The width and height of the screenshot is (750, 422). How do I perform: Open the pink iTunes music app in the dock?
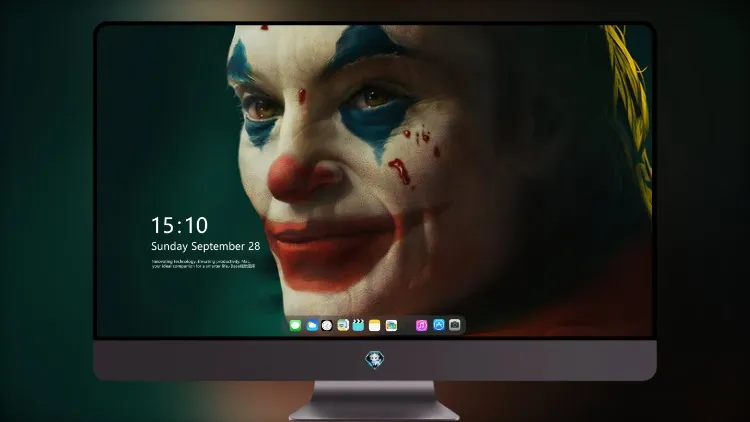click(x=421, y=325)
